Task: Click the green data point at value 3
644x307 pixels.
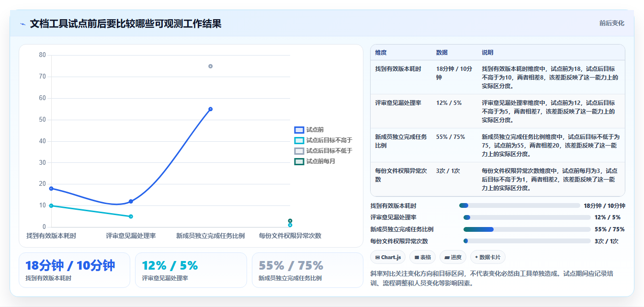Action: (x=290, y=221)
